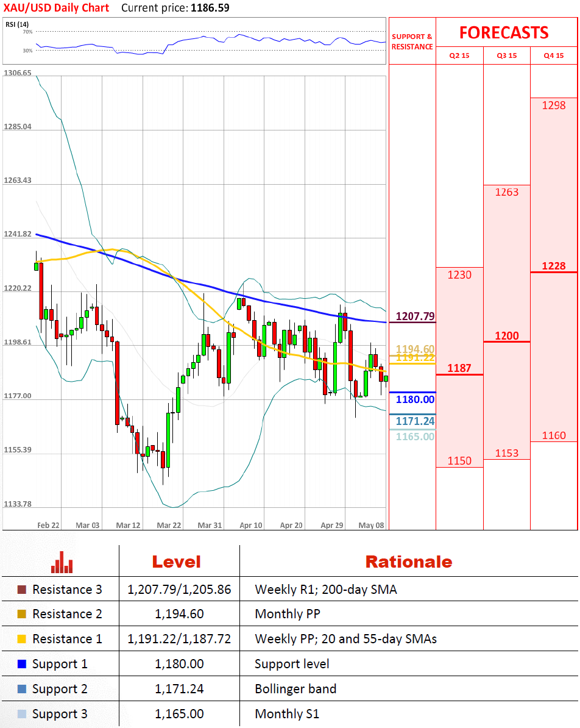This screenshot has width=580, height=728.
Task: Click the Mar 31 date axis label
Action: (210, 525)
